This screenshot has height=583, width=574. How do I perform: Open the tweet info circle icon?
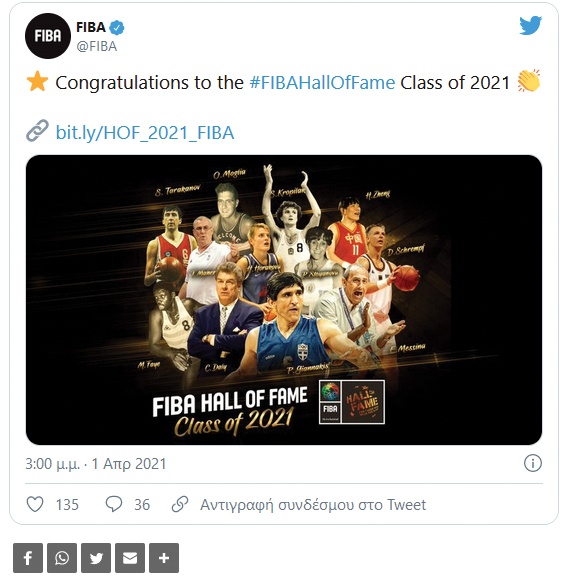[x=532, y=463]
